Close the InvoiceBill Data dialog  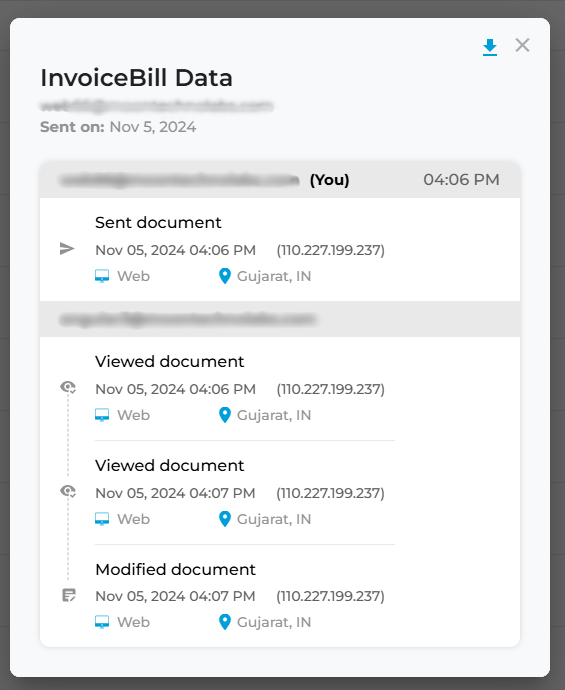click(x=522, y=45)
